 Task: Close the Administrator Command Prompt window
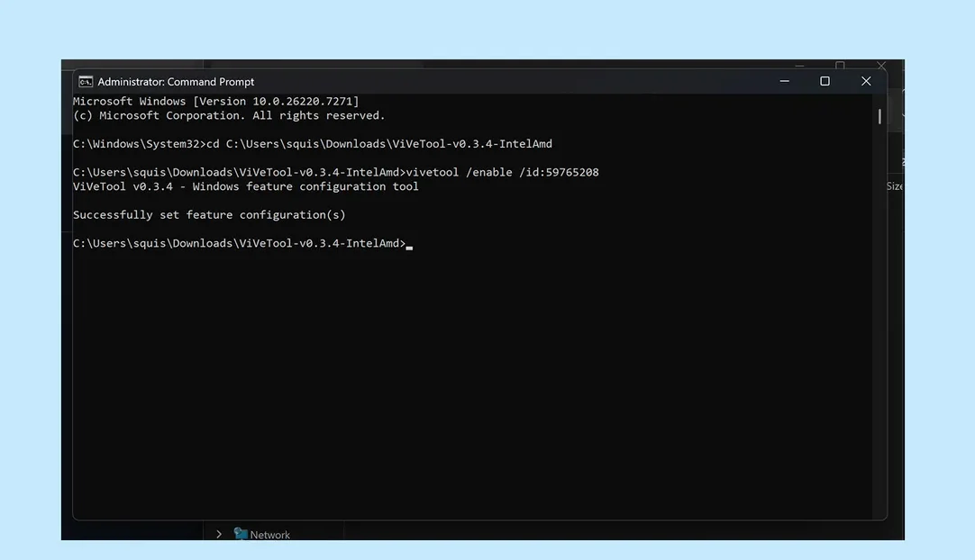coord(866,82)
